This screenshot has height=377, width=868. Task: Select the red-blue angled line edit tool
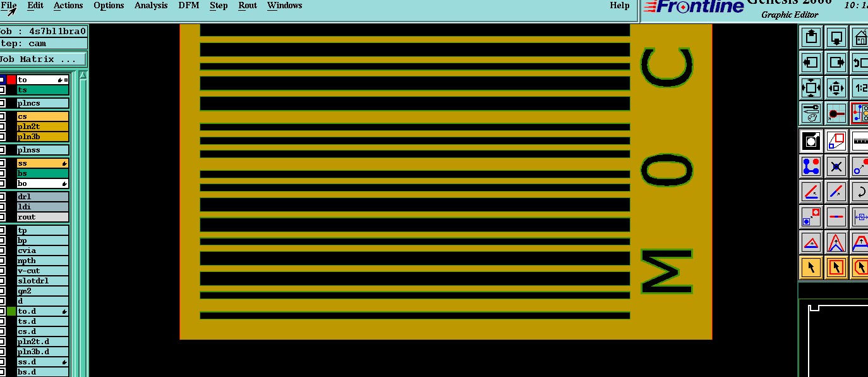tap(812, 191)
